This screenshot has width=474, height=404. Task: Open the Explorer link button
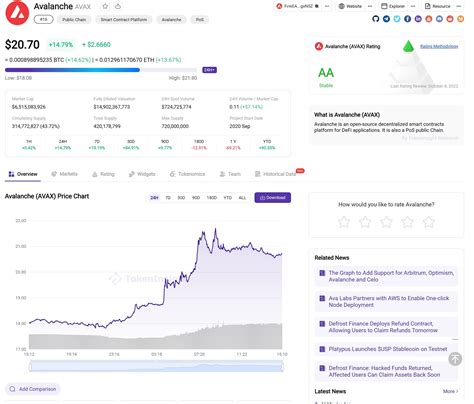pyautogui.click(x=393, y=6)
